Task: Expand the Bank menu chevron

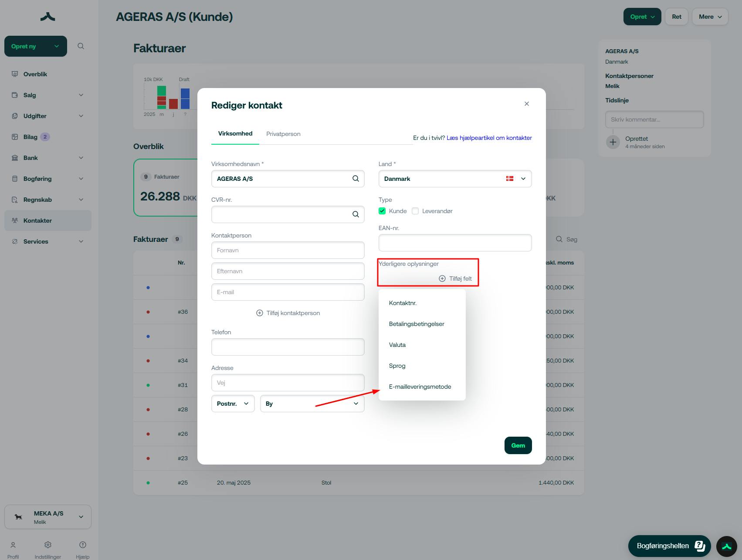Action: [81, 158]
